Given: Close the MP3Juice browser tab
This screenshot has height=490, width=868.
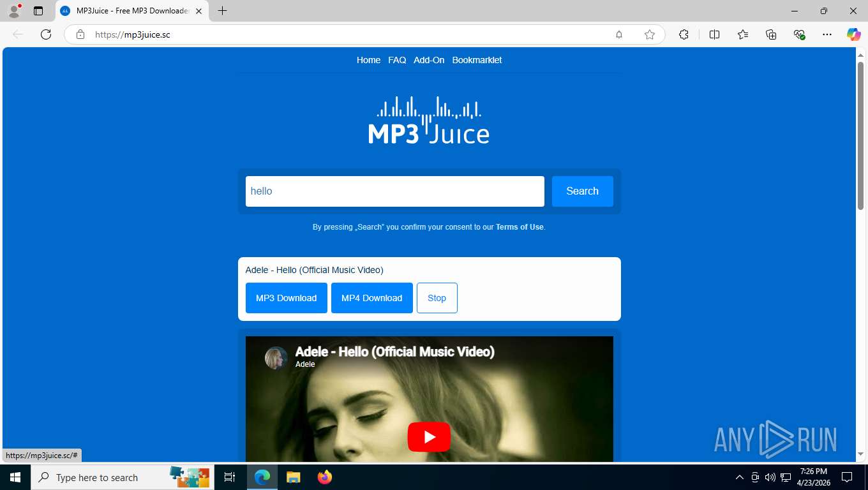Looking at the screenshot, I should click(198, 11).
